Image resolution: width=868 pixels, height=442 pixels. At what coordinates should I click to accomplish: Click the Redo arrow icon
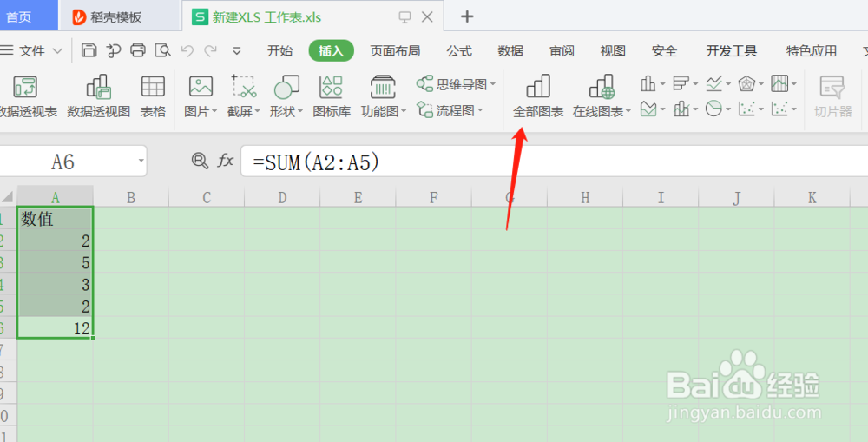[210, 51]
